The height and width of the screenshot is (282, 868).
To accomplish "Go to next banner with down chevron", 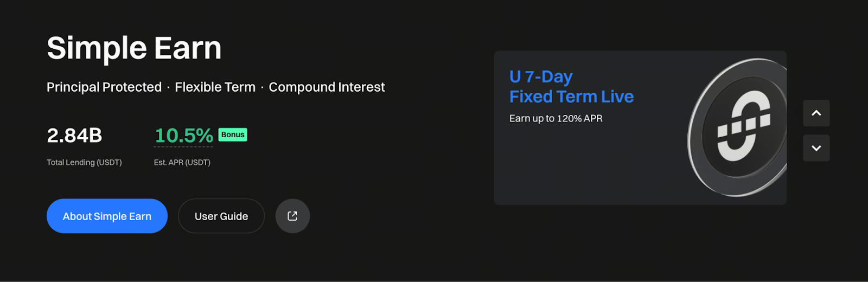I will pos(816,148).
